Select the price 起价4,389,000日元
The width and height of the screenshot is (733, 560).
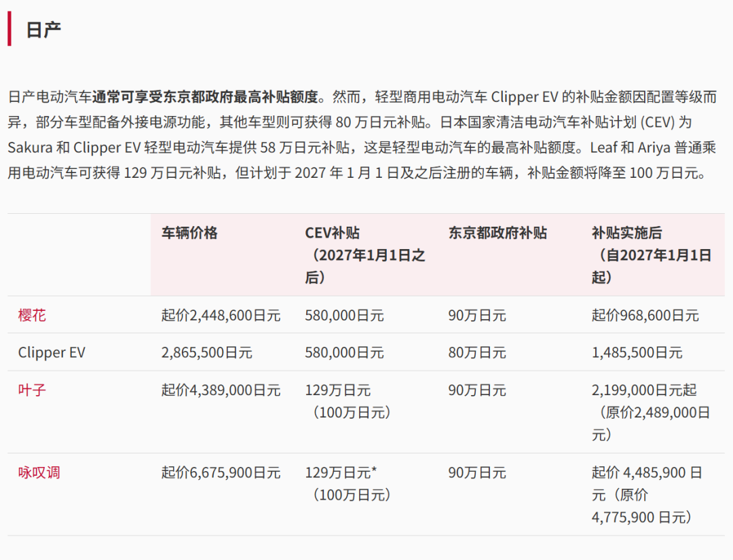(221, 390)
